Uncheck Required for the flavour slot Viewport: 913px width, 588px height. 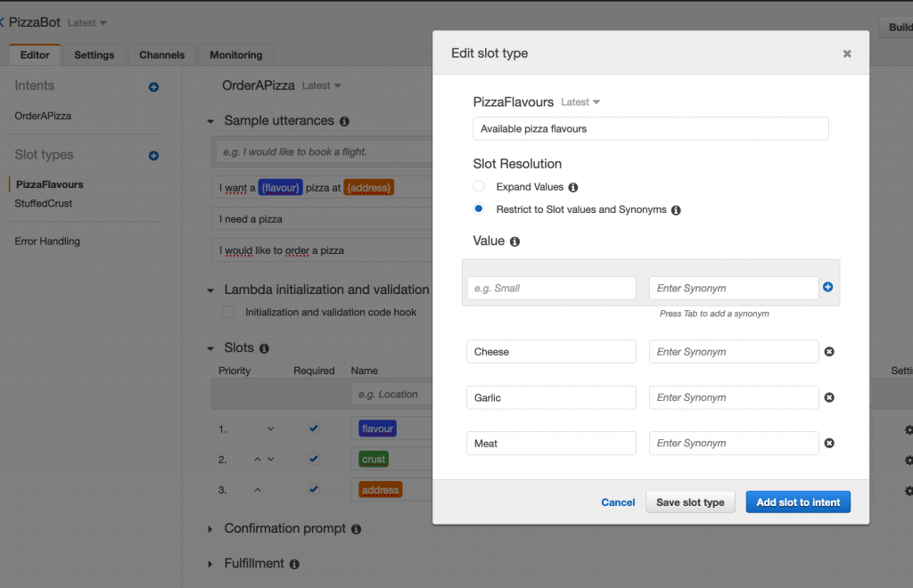click(x=314, y=429)
